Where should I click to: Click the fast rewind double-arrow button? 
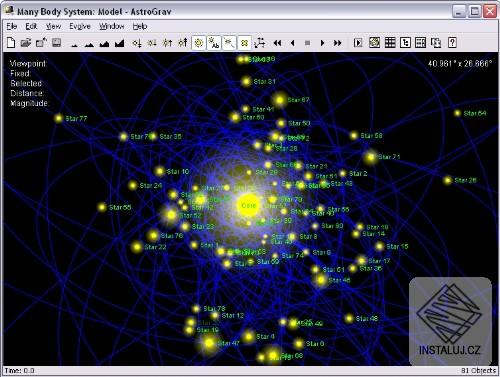[x=277, y=43]
